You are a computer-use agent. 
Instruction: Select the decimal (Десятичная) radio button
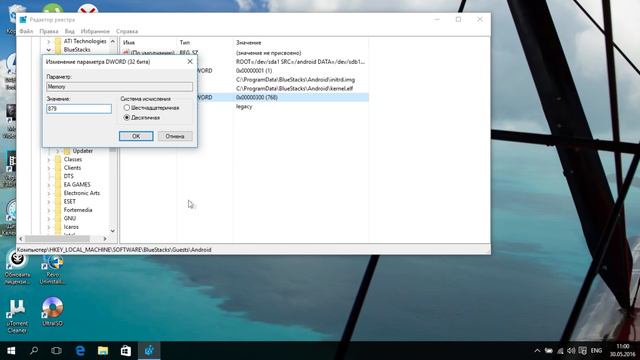[x=127, y=118]
